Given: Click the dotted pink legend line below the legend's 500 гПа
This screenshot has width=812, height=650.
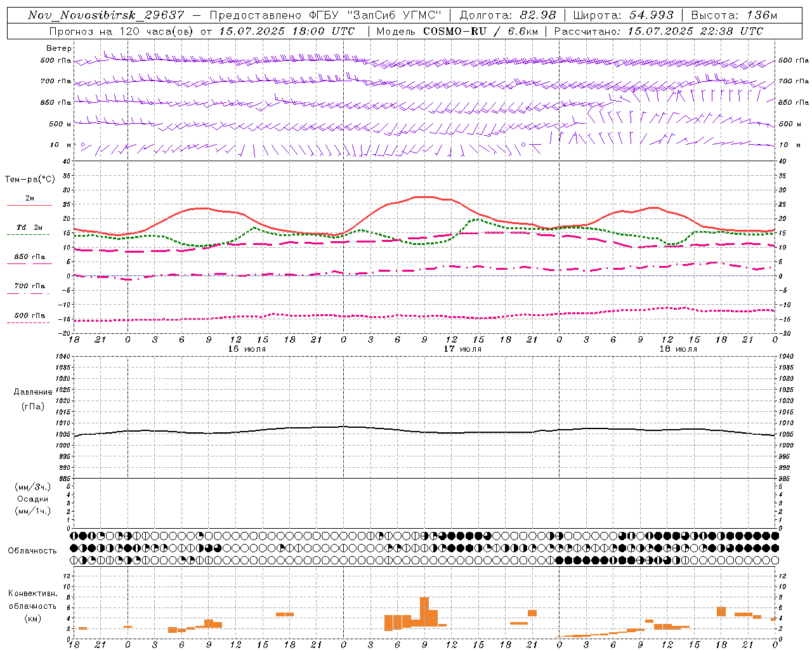Looking at the screenshot, I should (x=28, y=322).
